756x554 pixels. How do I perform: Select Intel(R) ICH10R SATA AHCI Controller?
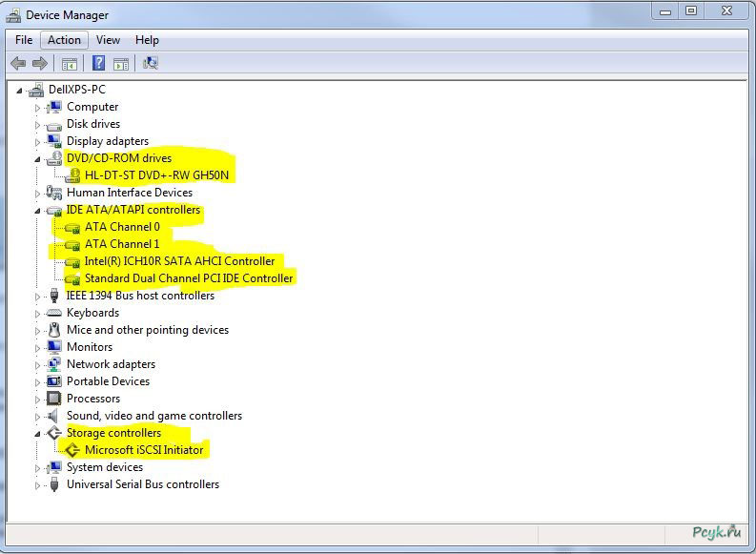[179, 261]
